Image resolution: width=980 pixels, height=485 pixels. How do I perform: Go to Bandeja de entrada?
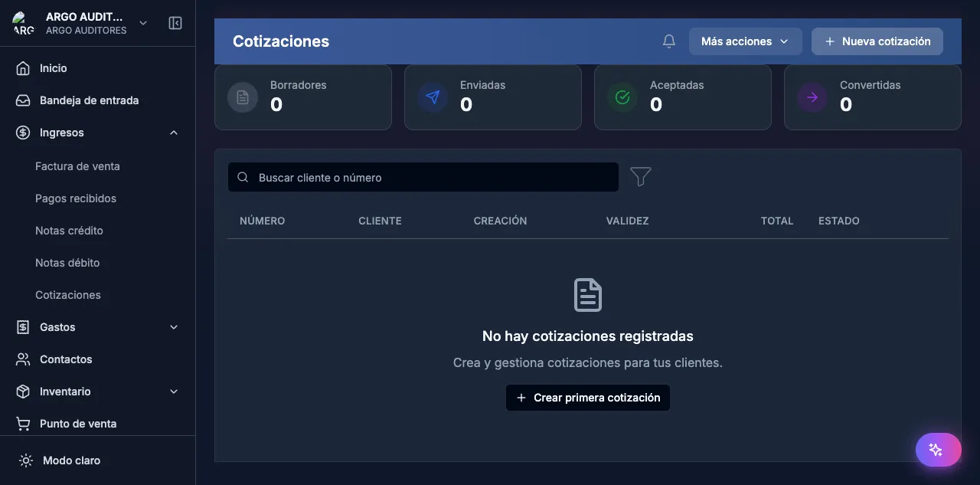[x=88, y=100]
